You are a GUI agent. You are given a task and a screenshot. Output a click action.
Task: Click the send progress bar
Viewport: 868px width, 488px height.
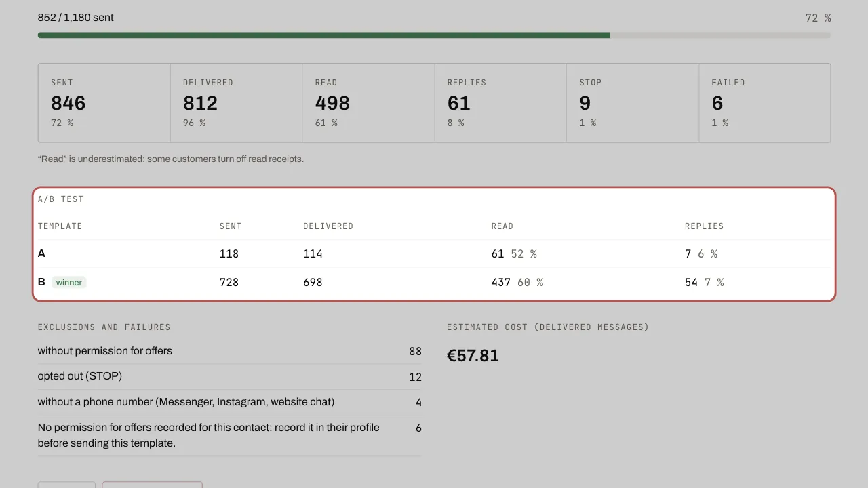point(434,35)
